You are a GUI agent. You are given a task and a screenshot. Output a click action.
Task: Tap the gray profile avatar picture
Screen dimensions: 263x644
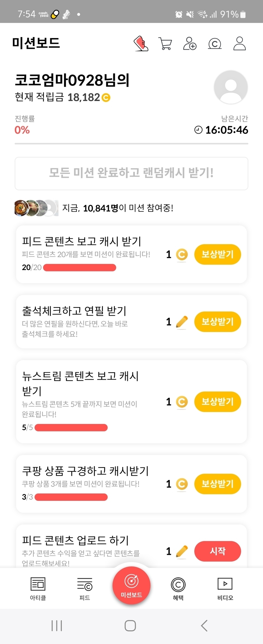(x=231, y=87)
